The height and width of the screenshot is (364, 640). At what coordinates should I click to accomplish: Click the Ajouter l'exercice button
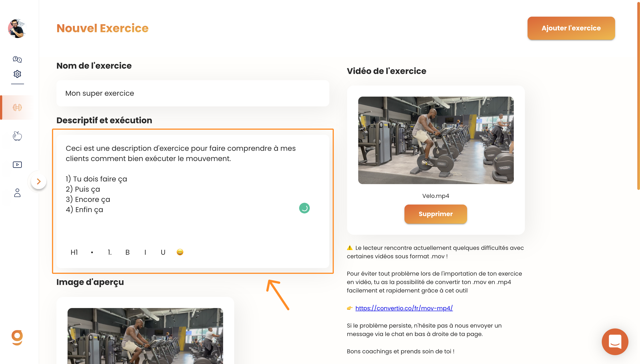pos(571,28)
